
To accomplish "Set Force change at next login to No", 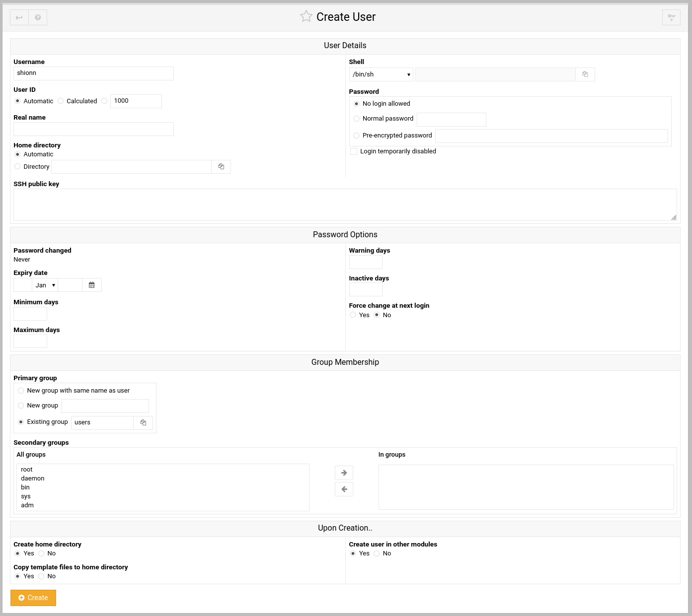I will pyautogui.click(x=377, y=315).
